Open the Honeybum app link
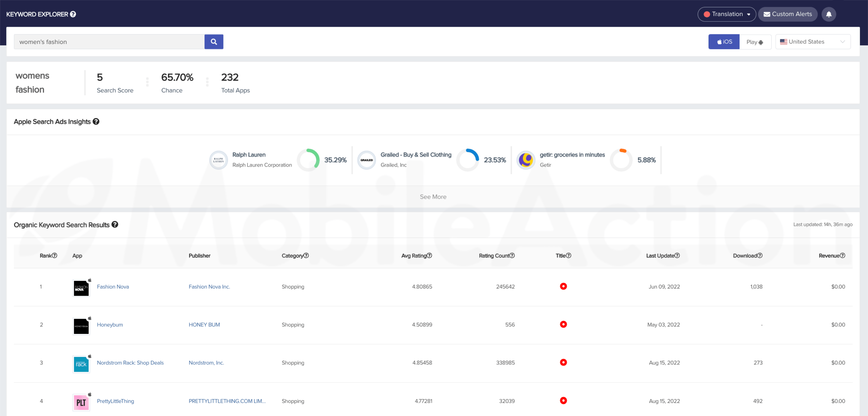Screen dimensions: 868x416 point(110,325)
